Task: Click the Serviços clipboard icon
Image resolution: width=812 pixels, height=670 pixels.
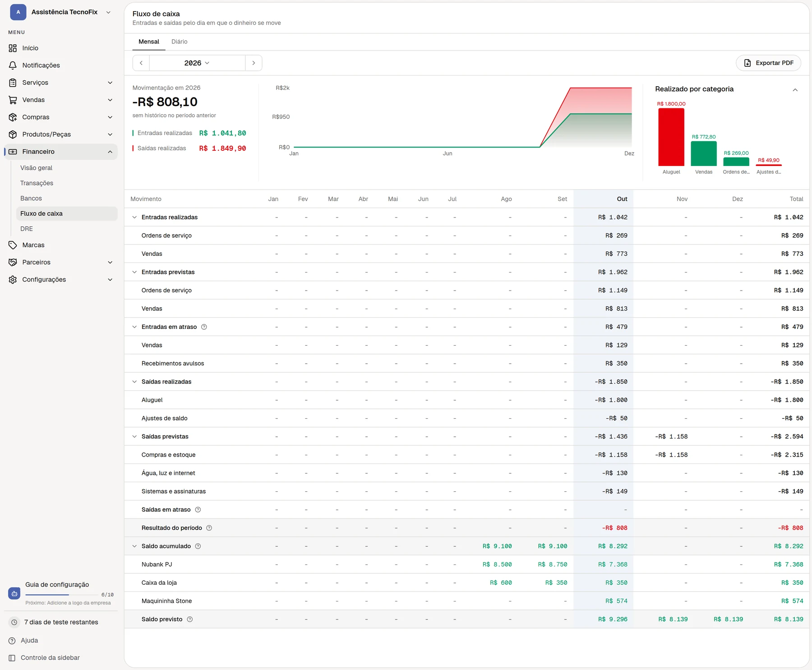Action: (13, 83)
